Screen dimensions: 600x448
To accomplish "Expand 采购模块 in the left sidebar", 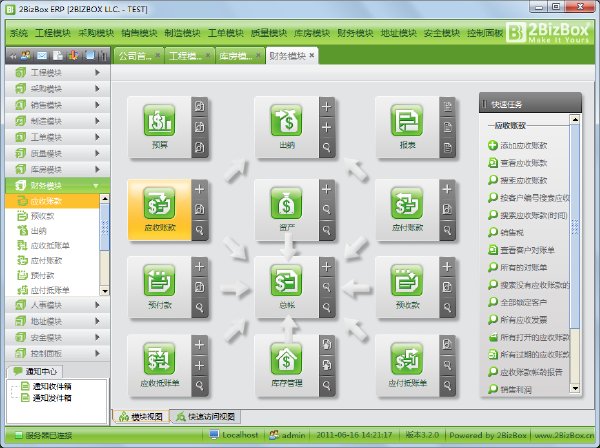I will 57,89.
